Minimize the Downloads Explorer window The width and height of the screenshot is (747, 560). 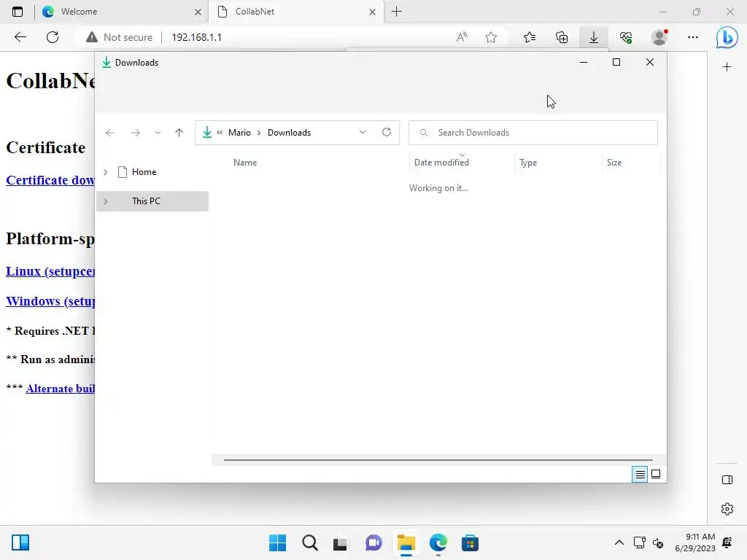click(x=583, y=63)
